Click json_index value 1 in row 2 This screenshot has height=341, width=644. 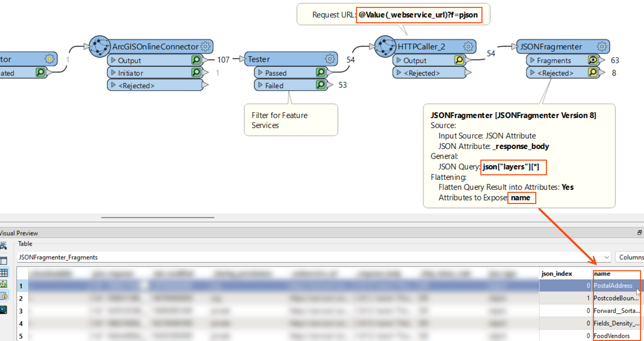(x=565, y=298)
